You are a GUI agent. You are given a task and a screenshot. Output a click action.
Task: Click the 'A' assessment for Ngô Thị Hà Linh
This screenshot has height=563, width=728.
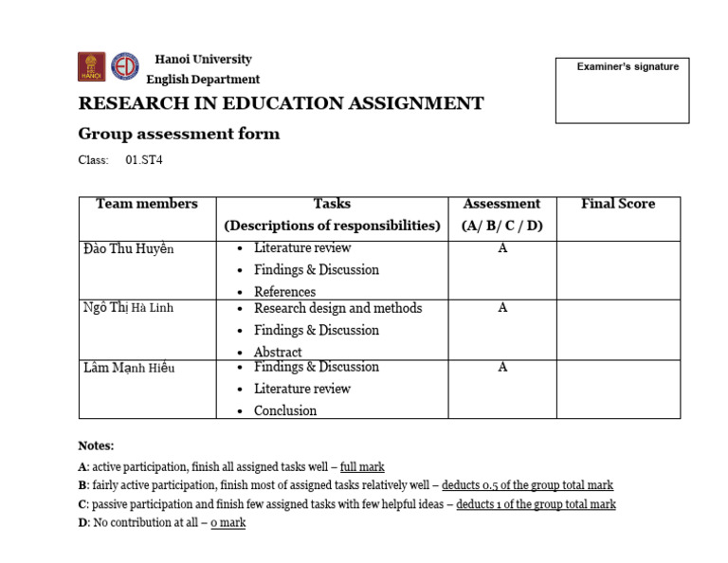pos(502,308)
